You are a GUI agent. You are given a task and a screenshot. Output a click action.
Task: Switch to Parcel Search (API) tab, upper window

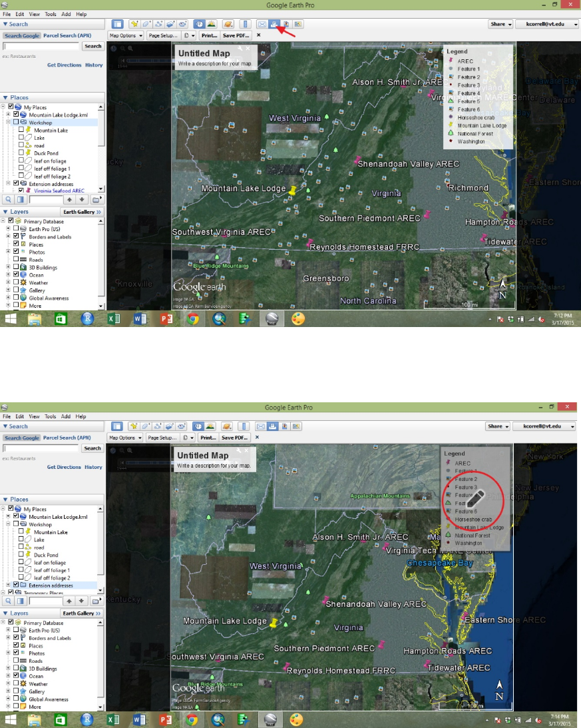(x=67, y=36)
